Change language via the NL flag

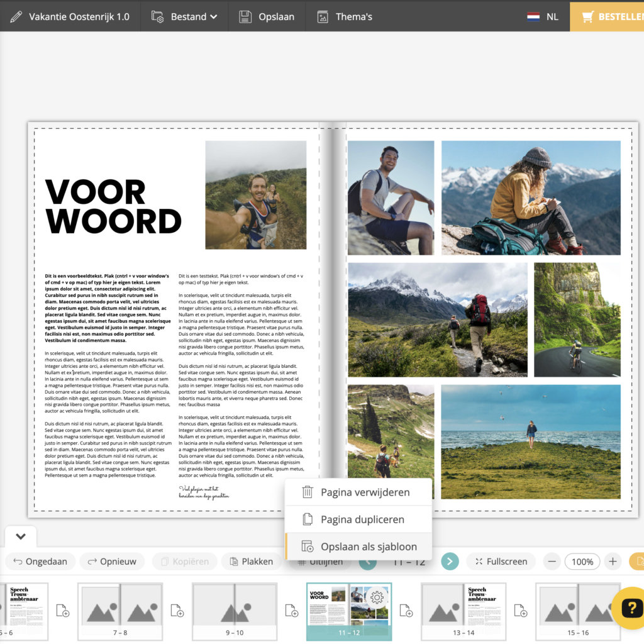coord(543,17)
